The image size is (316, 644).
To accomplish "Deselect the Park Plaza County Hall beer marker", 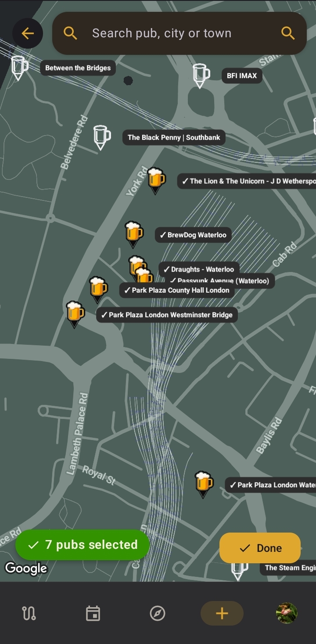I will click(98, 290).
